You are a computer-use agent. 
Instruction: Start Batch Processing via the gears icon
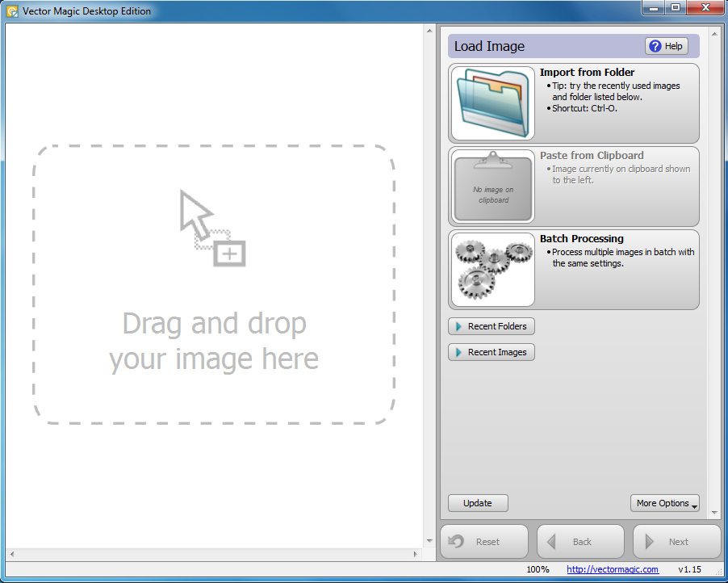tap(492, 269)
